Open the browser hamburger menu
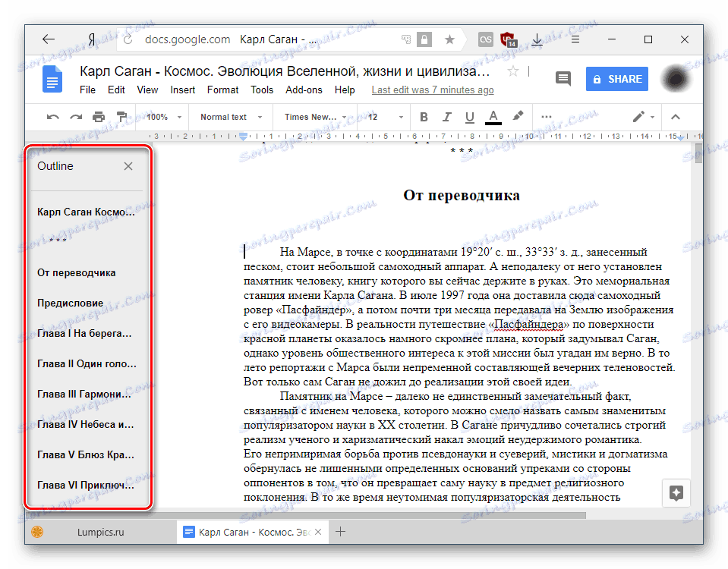This screenshot has width=728, height=569. click(x=575, y=39)
